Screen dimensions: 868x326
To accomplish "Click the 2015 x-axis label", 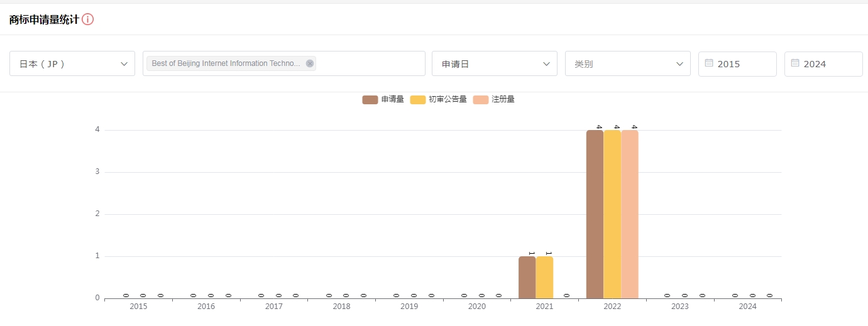I will pyautogui.click(x=138, y=307).
